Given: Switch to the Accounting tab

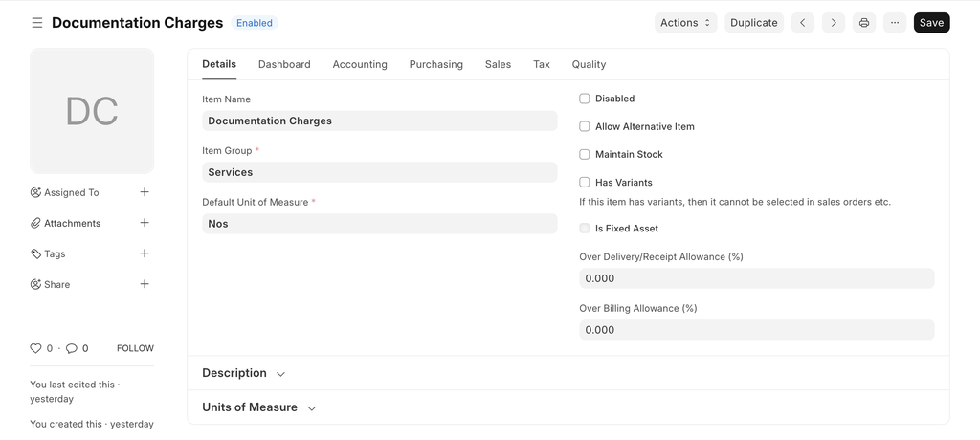Looking at the screenshot, I should point(360,64).
